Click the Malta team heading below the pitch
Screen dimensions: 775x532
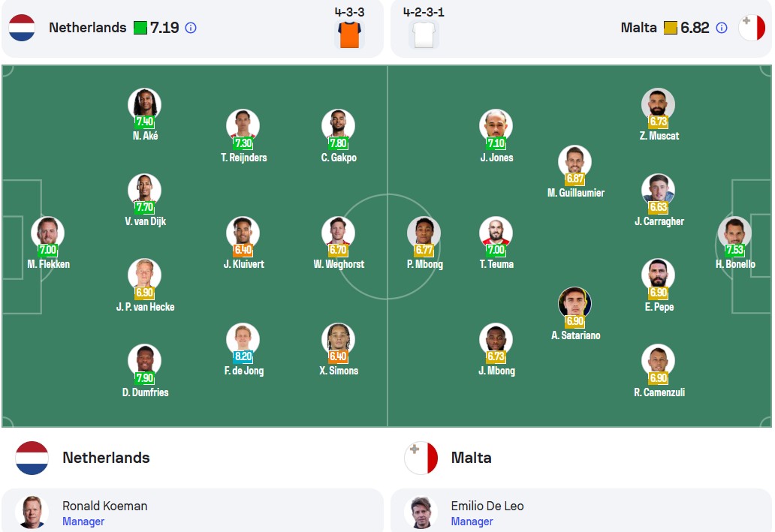click(471, 458)
